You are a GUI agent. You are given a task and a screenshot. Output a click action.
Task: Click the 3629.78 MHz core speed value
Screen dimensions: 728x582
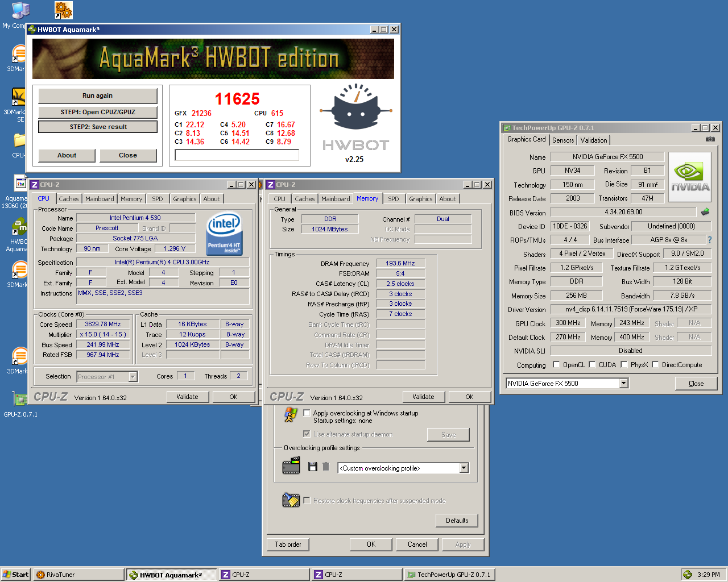(x=103, y=324)
